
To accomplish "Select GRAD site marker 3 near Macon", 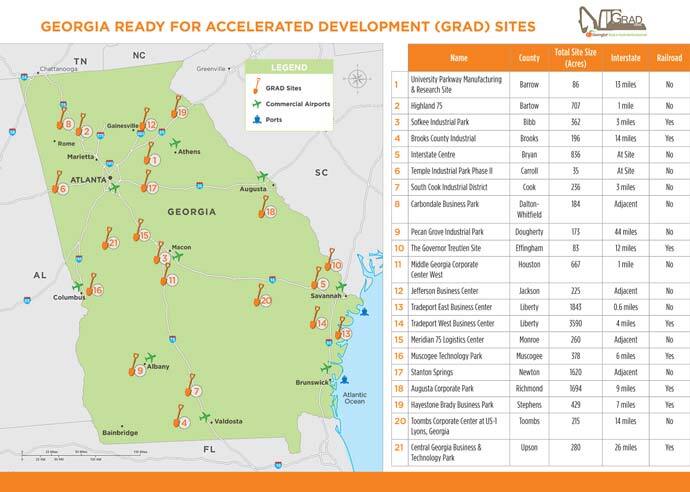I will tap(161, 253).
